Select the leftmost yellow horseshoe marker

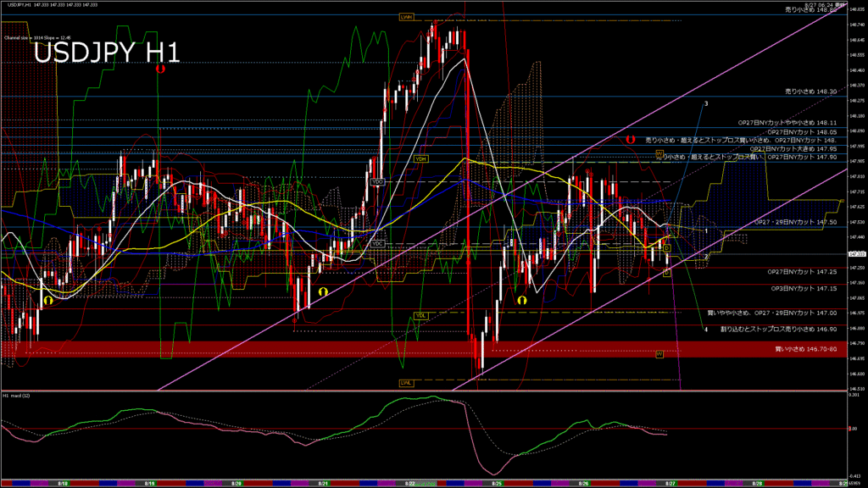coord(48,300)
